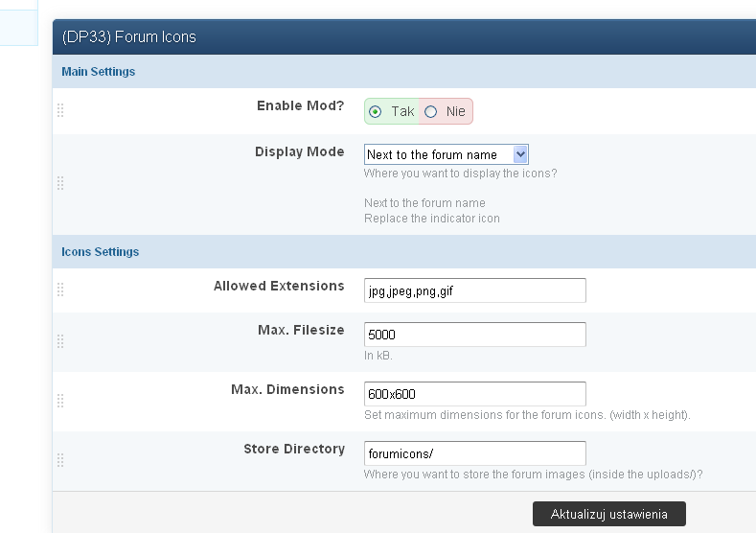Click the drag handle beside Max. Filesize

tap(60, 341)
